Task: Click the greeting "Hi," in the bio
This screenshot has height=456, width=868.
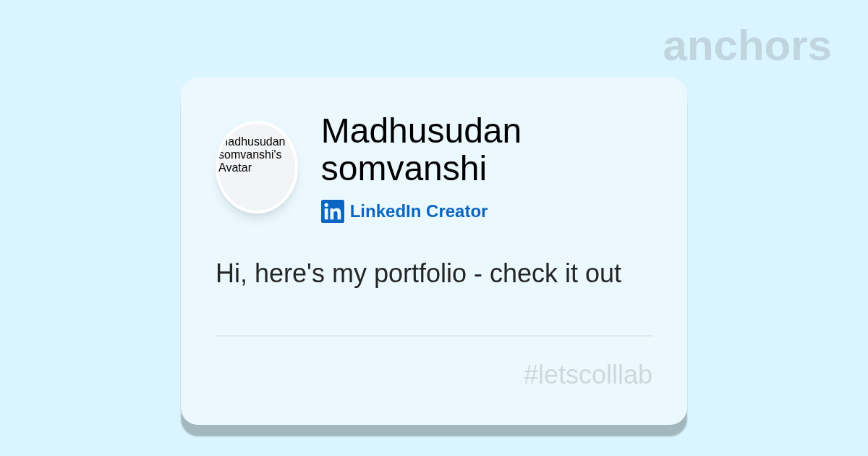Action: (231, 274)
